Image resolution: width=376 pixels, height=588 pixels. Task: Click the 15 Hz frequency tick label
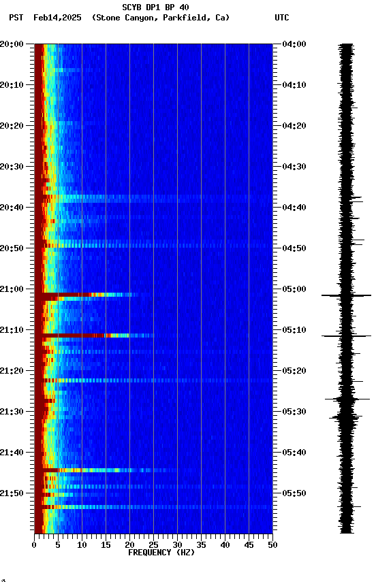(106, 545)
